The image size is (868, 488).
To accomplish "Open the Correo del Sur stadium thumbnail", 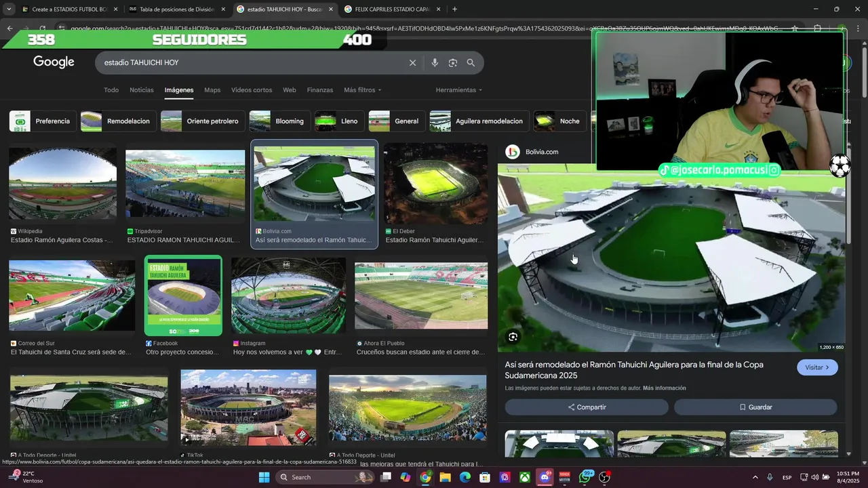I will (72, 296).
